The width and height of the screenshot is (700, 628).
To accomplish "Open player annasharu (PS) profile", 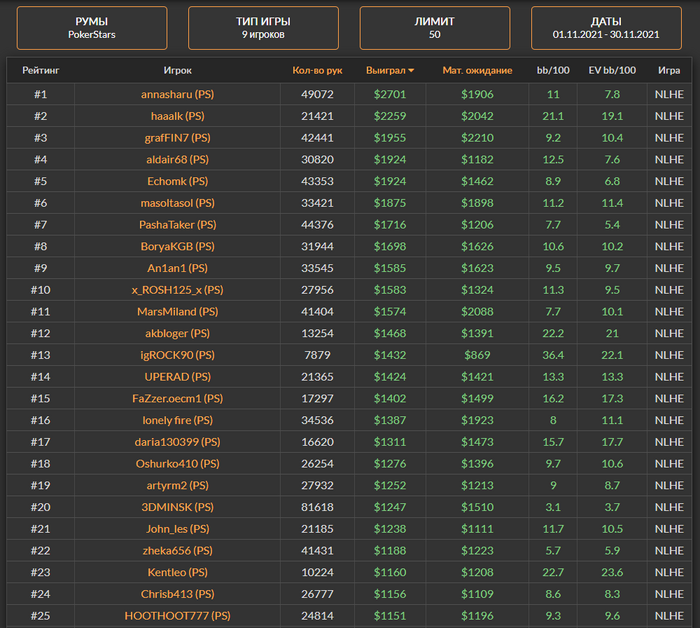I will [x=177, y=94].
